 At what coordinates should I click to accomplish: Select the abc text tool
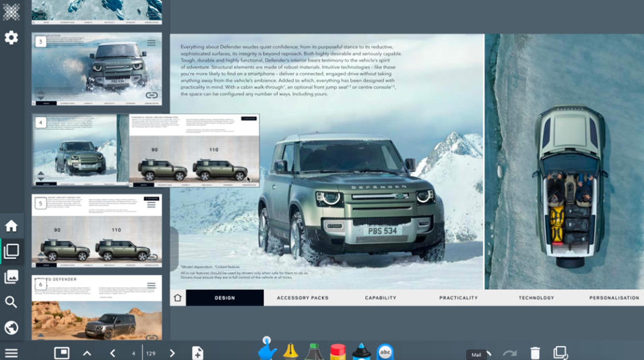385,352
